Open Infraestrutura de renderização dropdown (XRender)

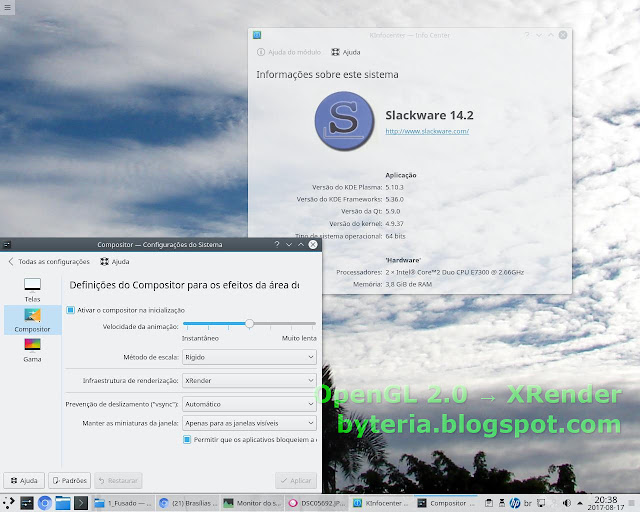(x=249, y=381)
